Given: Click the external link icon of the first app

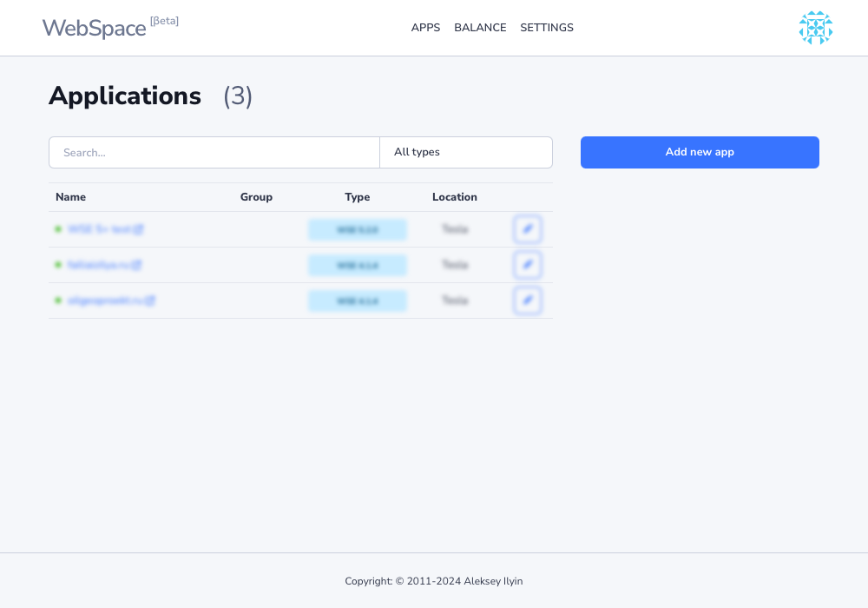Looking at the screenshot, I should tap(139, 229).
